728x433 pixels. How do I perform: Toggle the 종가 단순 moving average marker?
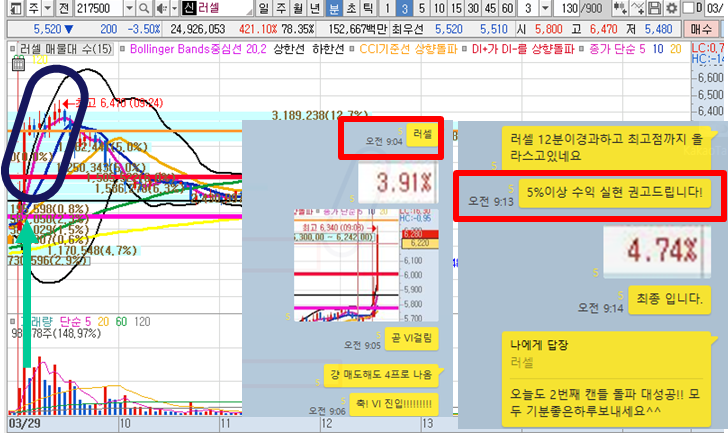(582, 49)
